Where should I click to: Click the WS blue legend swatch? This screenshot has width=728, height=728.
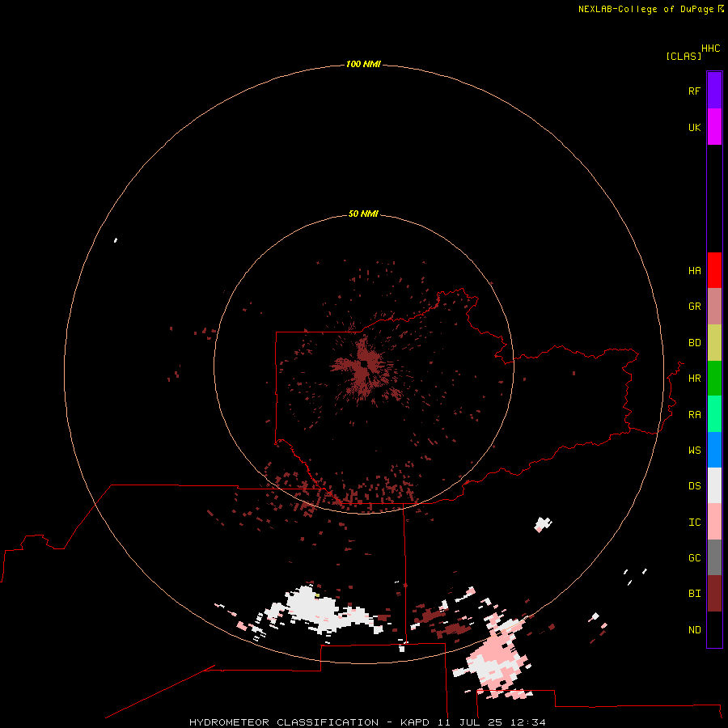pos(714,450)
